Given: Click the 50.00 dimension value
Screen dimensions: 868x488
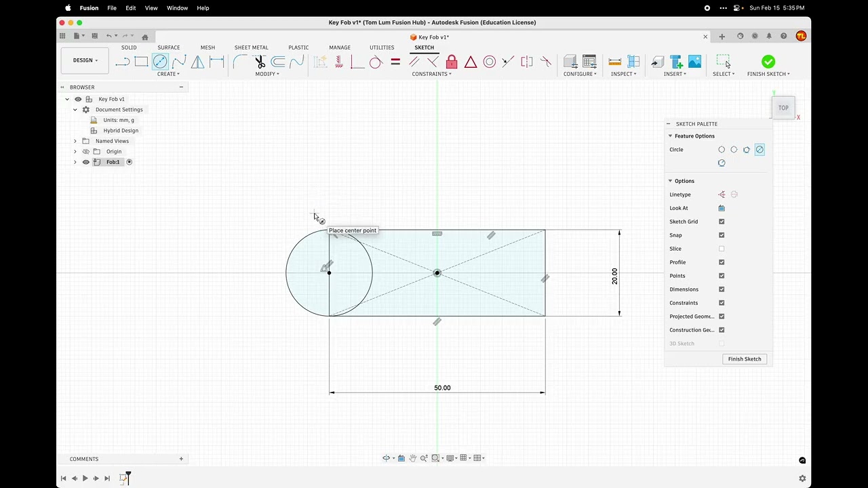Looking at the screenshot, I should [442, 388].
